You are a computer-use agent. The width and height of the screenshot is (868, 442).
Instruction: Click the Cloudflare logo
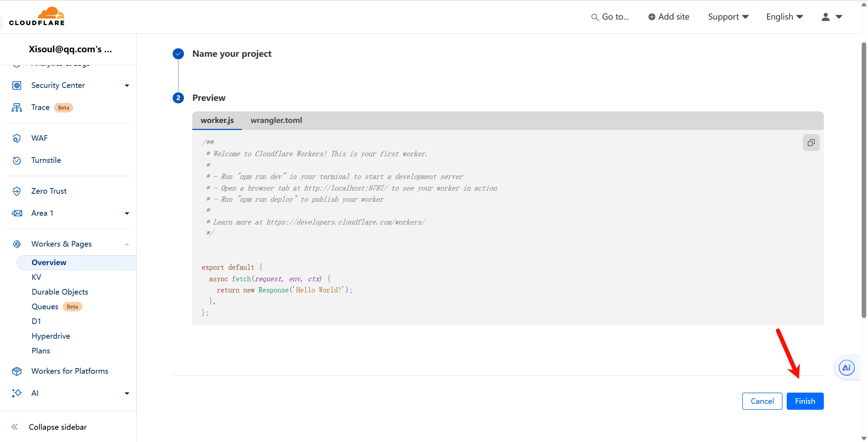(x=37, y=16)
